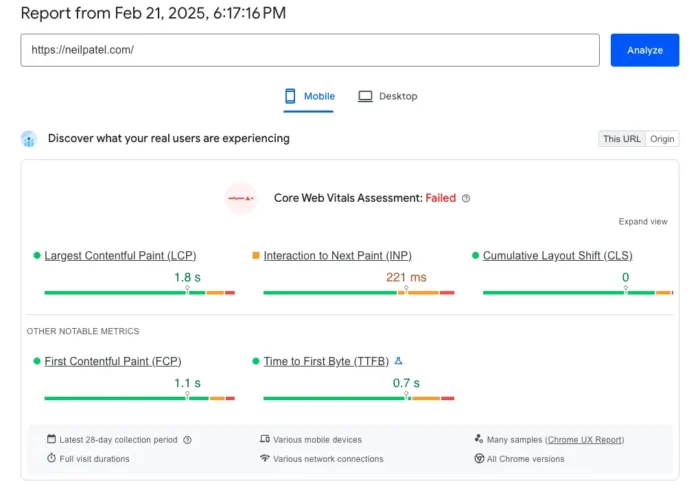The width and height of the screenshot is (700, 488).
Task: Click the Chrome icon by All Chrome versions
Action: point(479,459)
